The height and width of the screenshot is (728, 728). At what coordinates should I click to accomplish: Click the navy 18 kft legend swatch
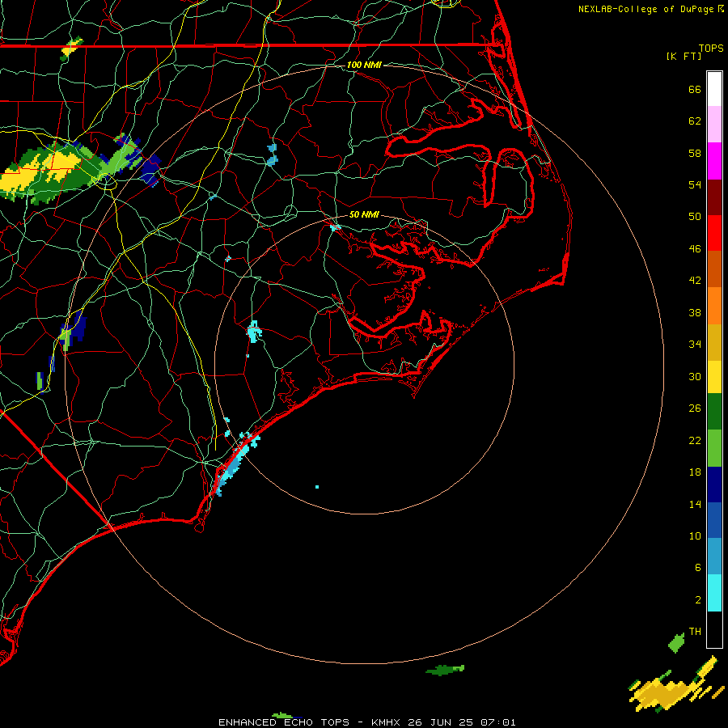[714, 485]
